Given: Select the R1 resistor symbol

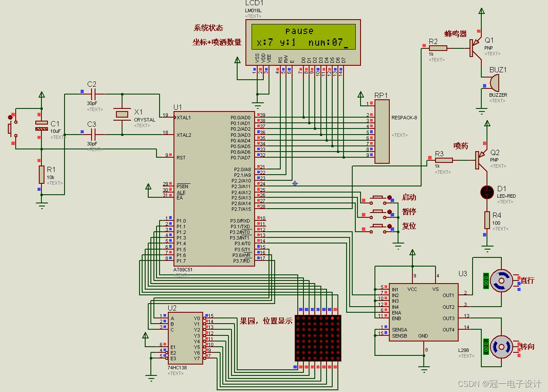Looking at the screenshot, I should coord(41,174).
